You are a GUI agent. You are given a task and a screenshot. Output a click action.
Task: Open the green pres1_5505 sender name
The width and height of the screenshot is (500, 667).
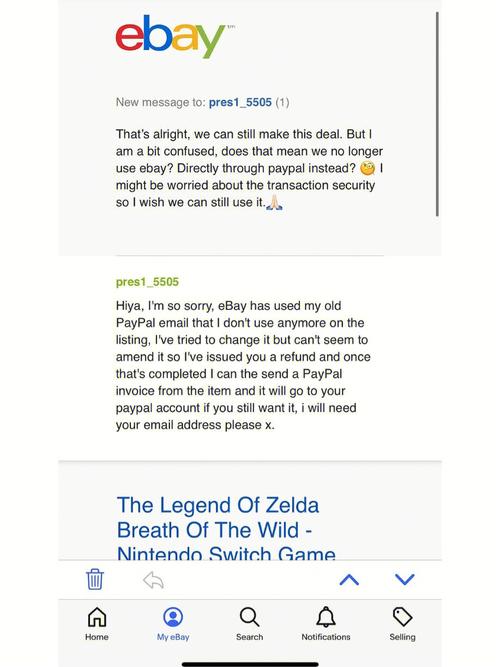tap(147, 282)
